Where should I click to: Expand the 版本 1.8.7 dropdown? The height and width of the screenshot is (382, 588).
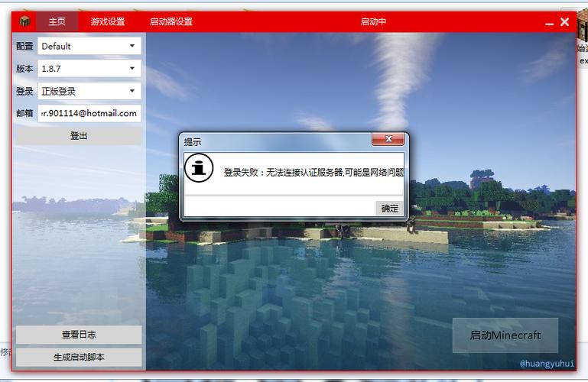pyautogui.click(x=89, y=69)
